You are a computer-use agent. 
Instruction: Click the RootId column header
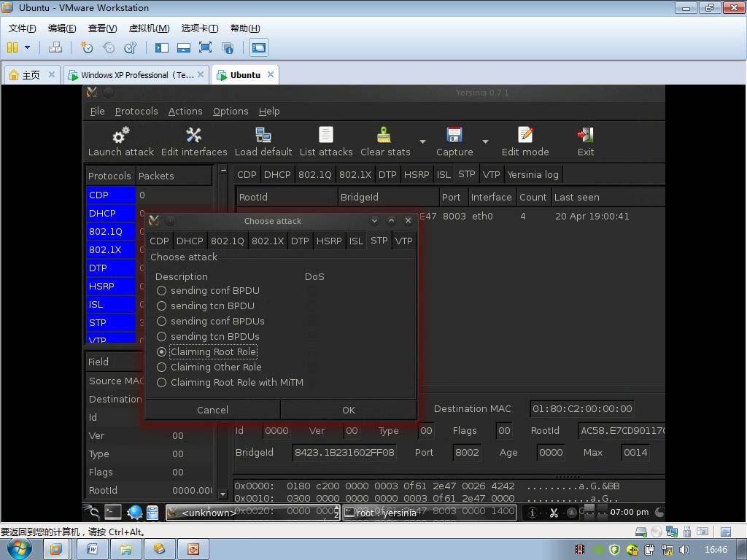(287, 197)
